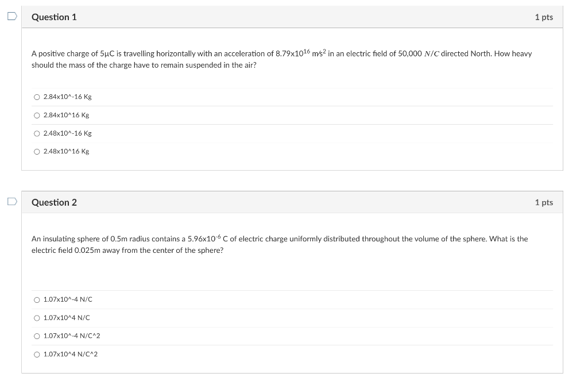Choose the 2.48x10^-16 Kg option
Image resolution: width=588 pixels, height=381 pixels.
point(37,134)
